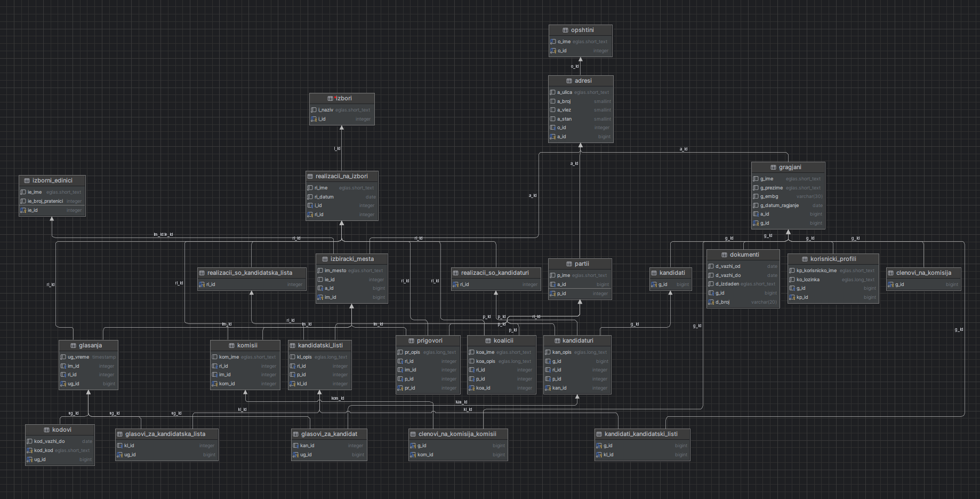
Task: Click the table icon in the opshtini header
Action: point(565,30)
